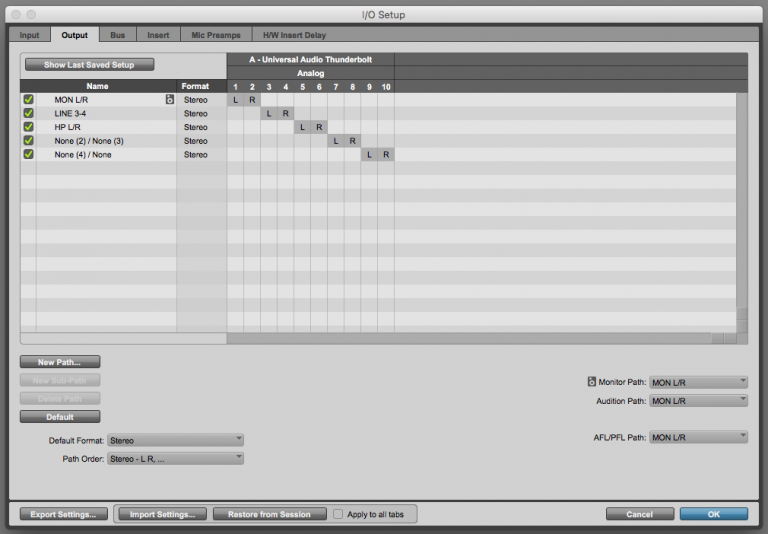Switch to the H/W Insert Delay tab
The width and height of the screenshot is (768, 534).
(294, 35)
